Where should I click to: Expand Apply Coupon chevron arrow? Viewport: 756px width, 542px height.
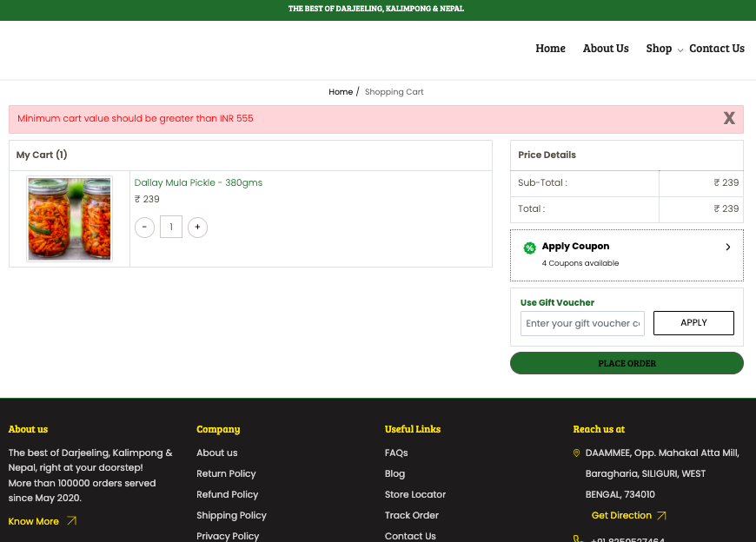point(727,248)
